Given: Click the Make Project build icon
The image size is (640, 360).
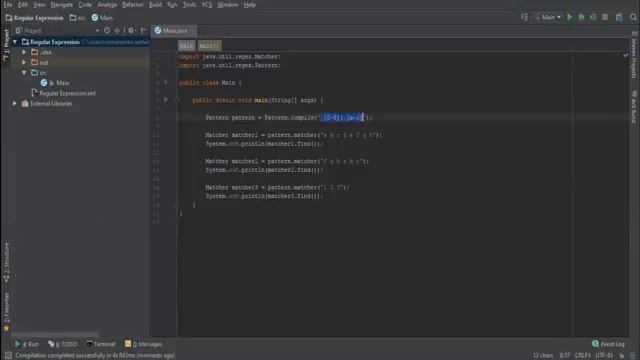Looking at the screenshot, I should point(524,17).
